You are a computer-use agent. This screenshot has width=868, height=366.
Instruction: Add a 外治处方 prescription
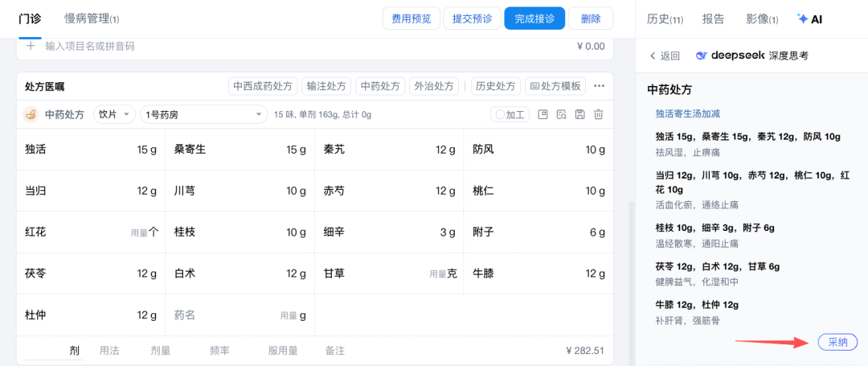point(434,86)
